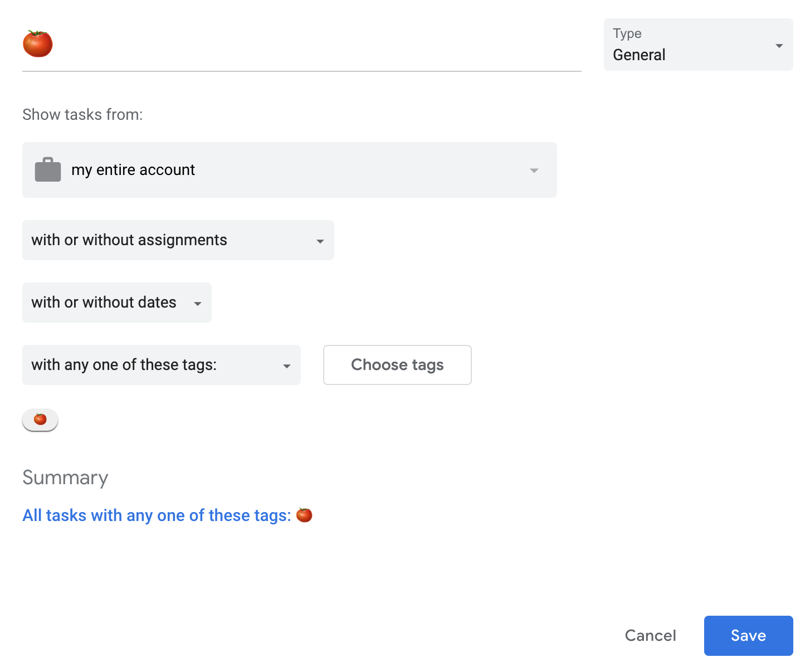Click the tomato emoji list icon
Viewport: 810px width, 672px height.
[x=37, y=43]
